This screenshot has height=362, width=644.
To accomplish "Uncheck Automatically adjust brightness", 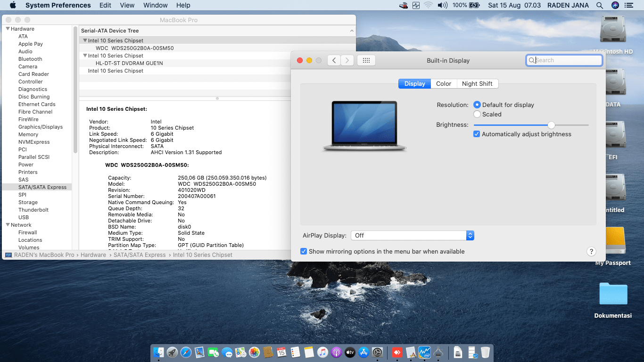I will point(477,134).
